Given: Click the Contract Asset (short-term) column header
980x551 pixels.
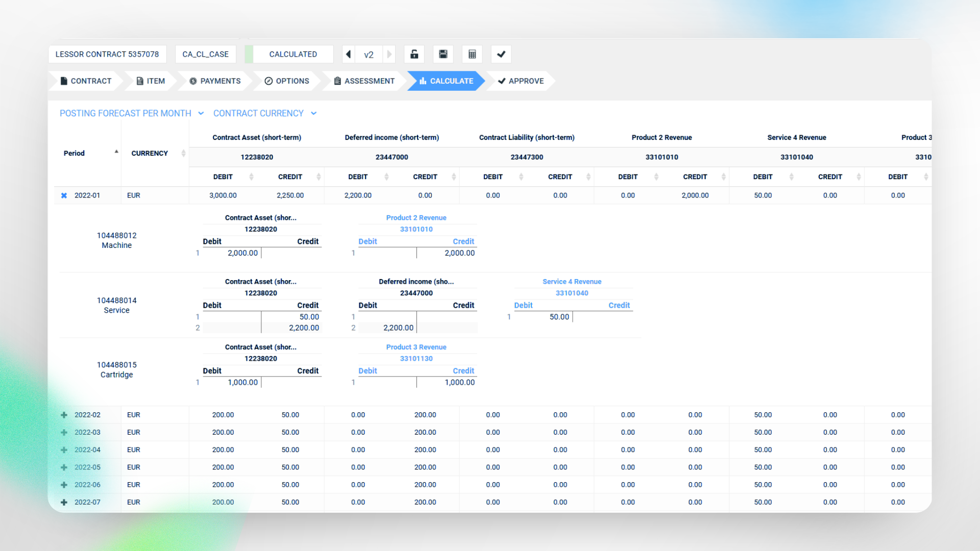Looking at the screenshot, I should point(257,137).
